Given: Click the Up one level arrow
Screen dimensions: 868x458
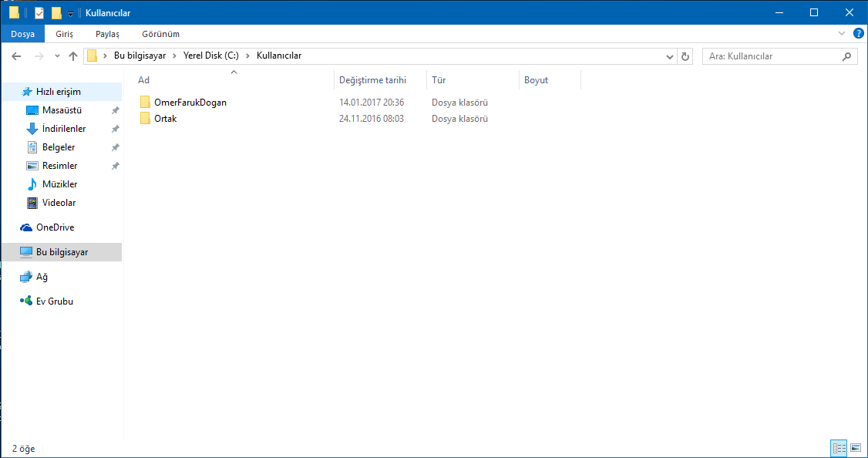Looking at the screenshot, I should coord(73,56).
